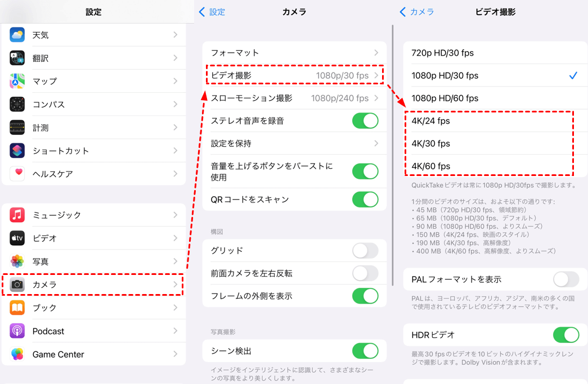The height and width of the screenshot is (384, 588).
Task: Select 4K/60 fps option
Action: 495,166
